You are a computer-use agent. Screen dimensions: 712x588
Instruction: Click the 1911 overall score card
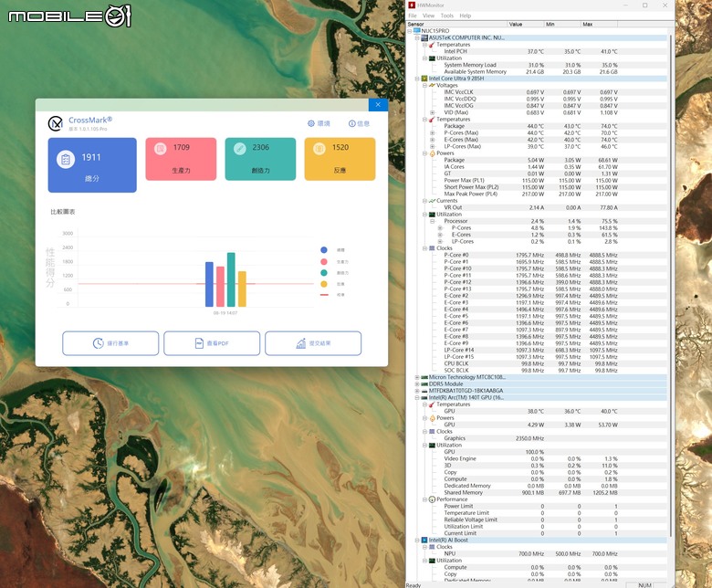92,165
